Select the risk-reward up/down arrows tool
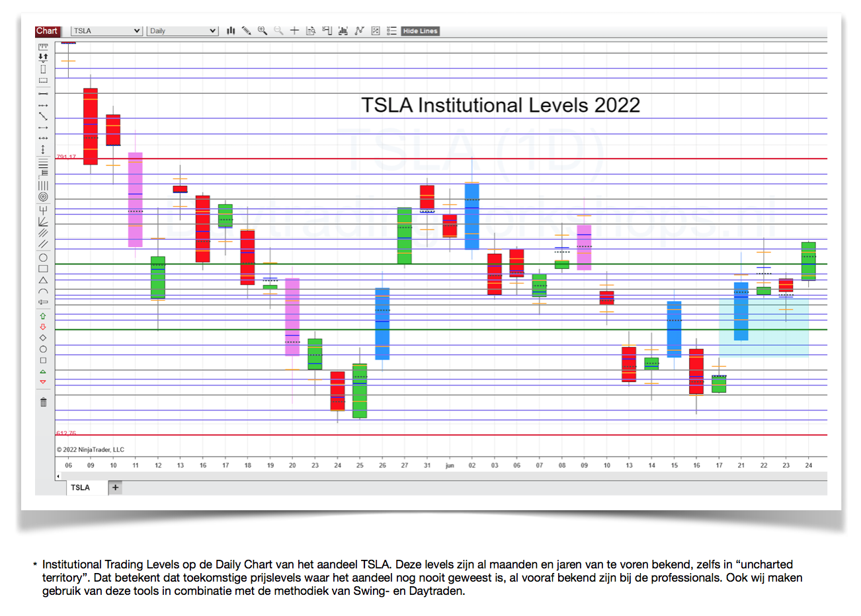Image resolution: width=861 pixels, height=616 pixels. pyautogui.click(x=43, y=58)
